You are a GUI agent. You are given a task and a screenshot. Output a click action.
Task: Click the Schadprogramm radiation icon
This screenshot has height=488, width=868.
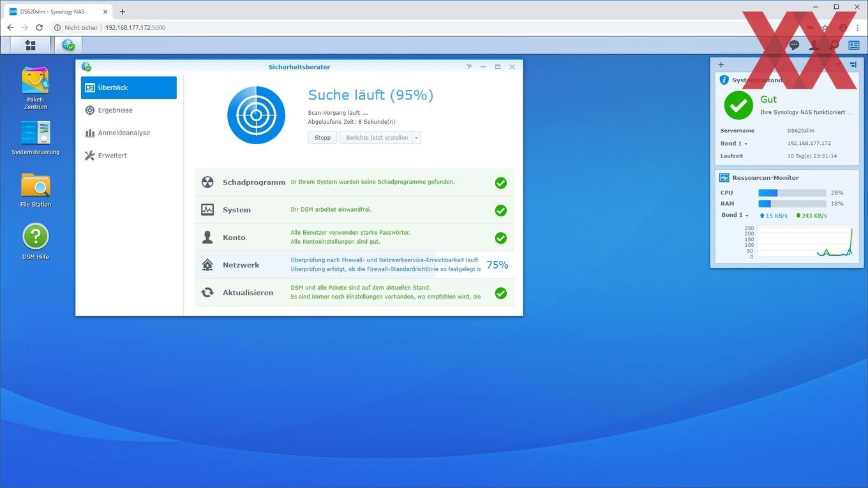(x=207, y=182)
